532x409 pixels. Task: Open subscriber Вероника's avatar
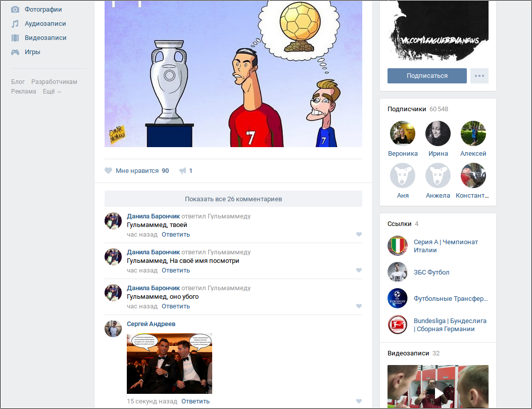pyautogui.click(x=403, y=133)
